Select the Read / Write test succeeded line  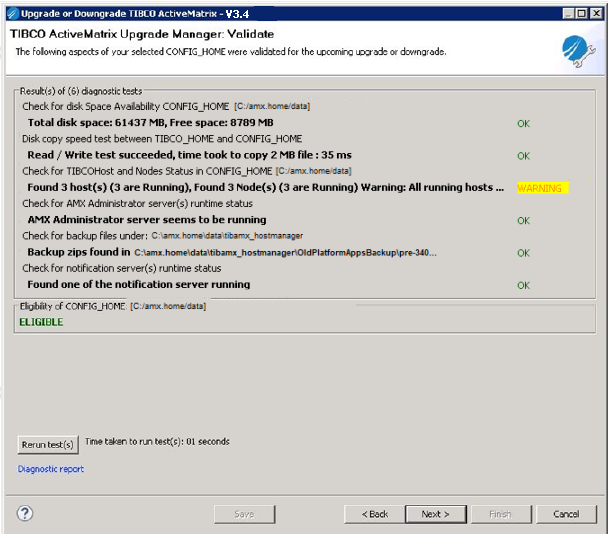[190, 155]
